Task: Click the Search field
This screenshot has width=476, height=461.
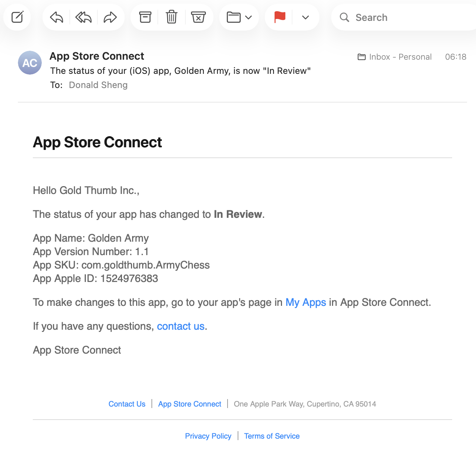Action: [x=404, y=17]
